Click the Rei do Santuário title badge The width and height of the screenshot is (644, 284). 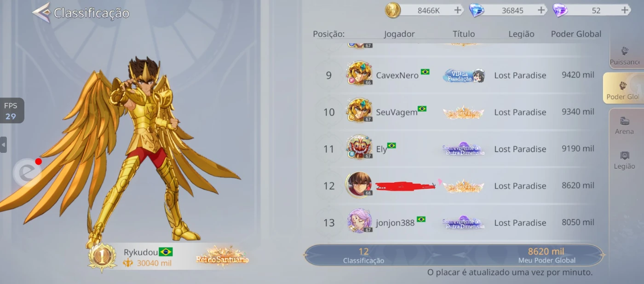223,257
